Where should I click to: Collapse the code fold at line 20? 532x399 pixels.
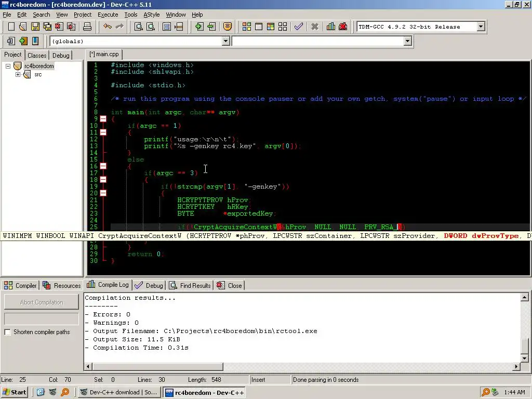pyautogui.click(x=103, y=193)
